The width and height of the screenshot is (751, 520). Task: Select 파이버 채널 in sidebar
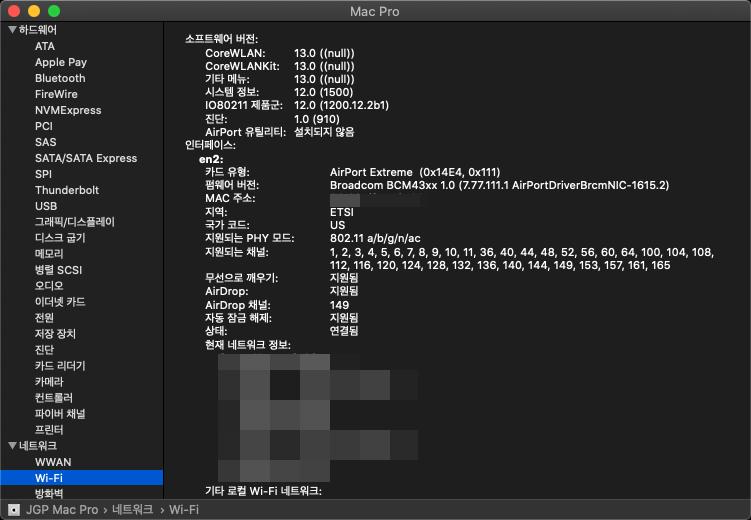[x=60, y=414]
